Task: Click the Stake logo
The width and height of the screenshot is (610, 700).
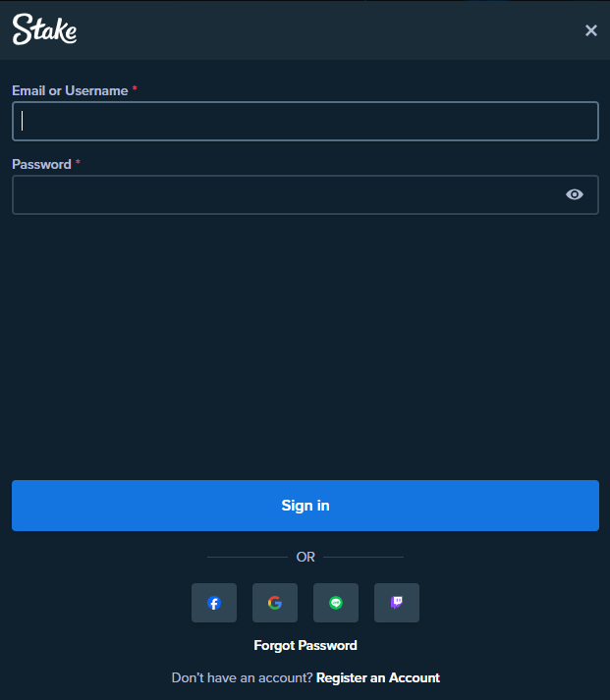Action: [x=44, y=30]
